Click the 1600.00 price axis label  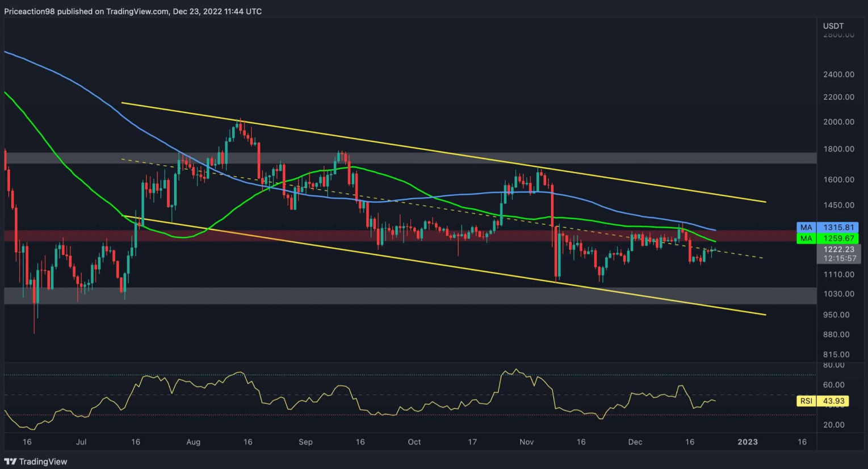(x=838, y=179)
